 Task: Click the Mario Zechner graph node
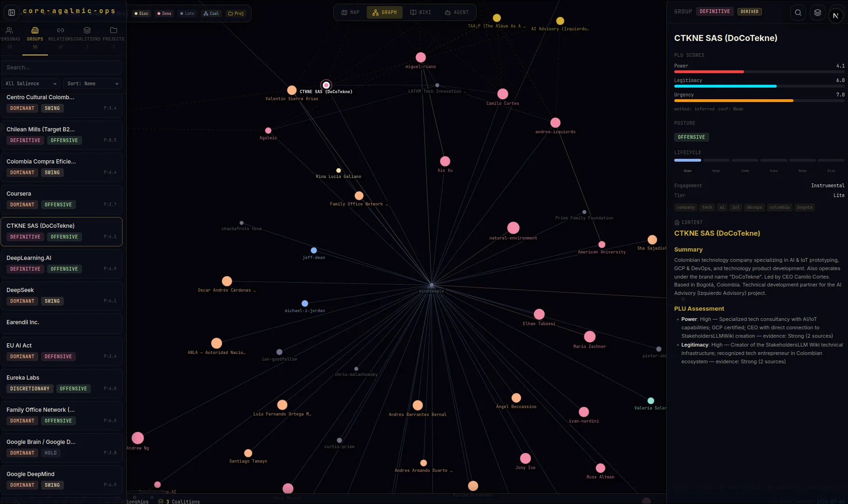(590, 336)
